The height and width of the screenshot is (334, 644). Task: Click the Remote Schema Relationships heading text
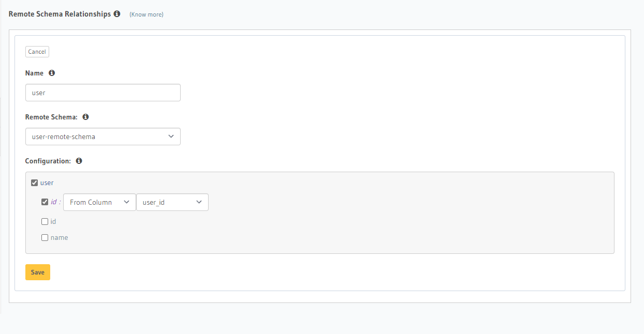click(60, 14)
